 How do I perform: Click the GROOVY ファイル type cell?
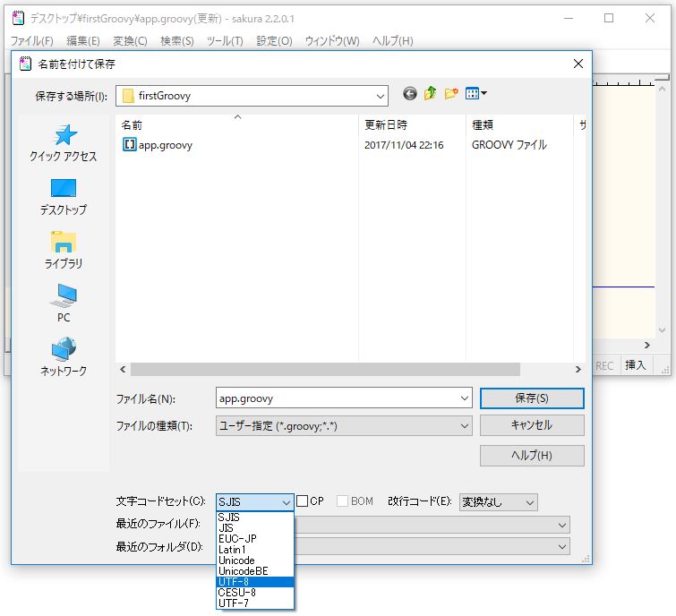pos(509,145)
